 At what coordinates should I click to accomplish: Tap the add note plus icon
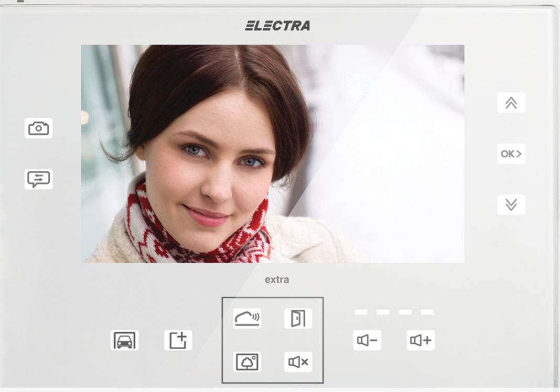178,340
